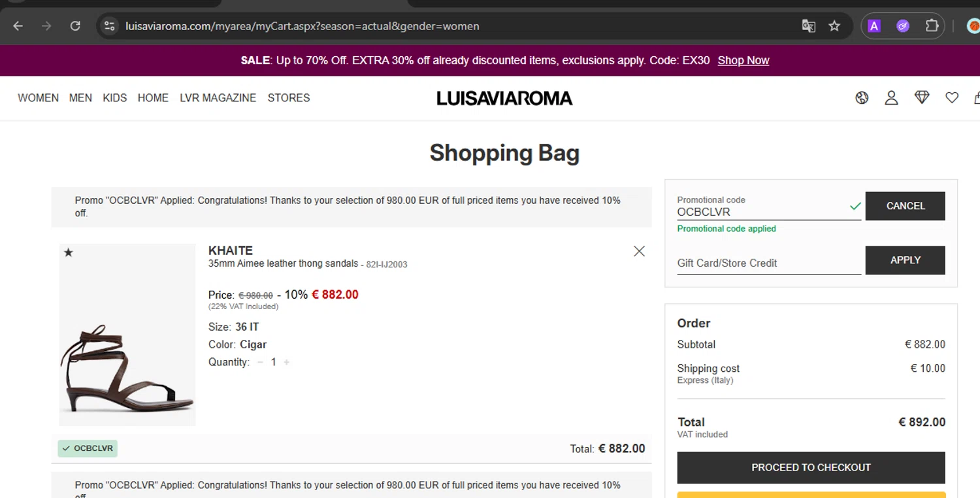Open the diamond loyalty program icon
The height and width of the screenshot is (498, 980).
tap(922, 98)
